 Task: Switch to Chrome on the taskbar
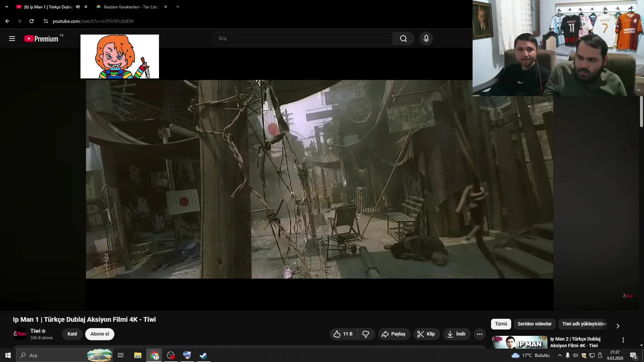(154, 355)
